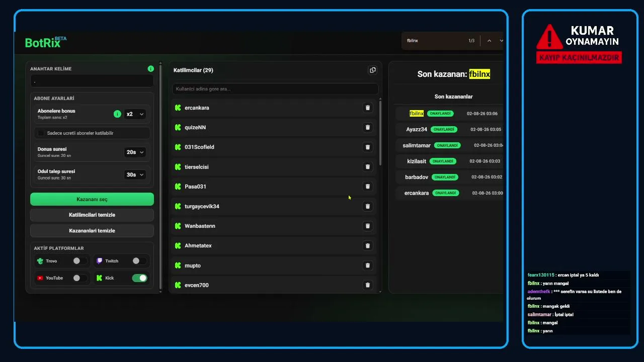Click the 1/3 find match counter
Image resolution: width=644 pixels, height=362 pixels.
471,41
